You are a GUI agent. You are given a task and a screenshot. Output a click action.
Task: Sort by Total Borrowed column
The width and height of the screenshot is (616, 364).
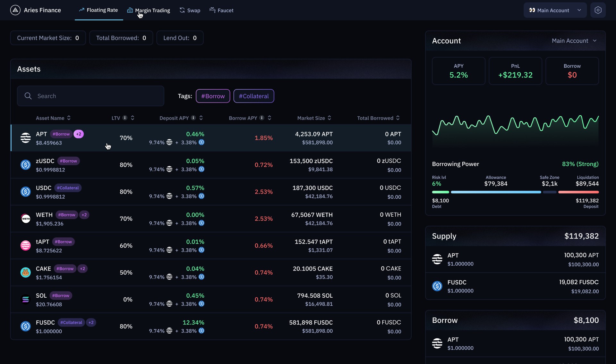pyautogui.click(x=379, y=118)
